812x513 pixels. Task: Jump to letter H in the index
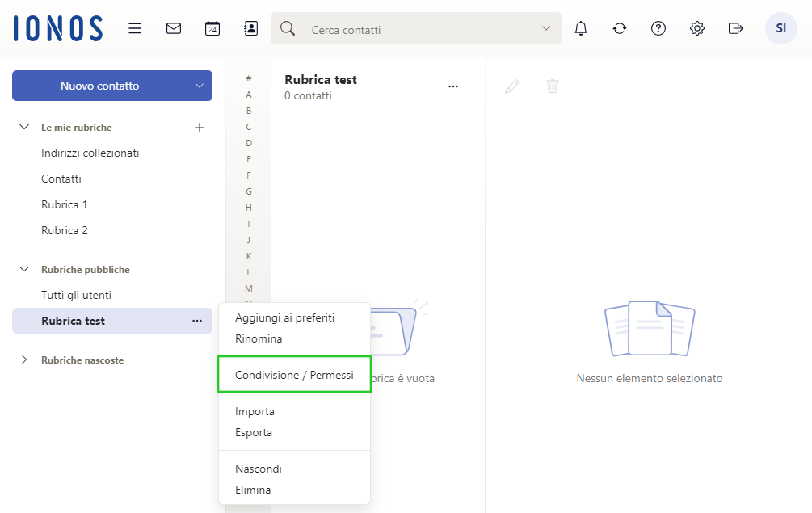click(249, 208)
